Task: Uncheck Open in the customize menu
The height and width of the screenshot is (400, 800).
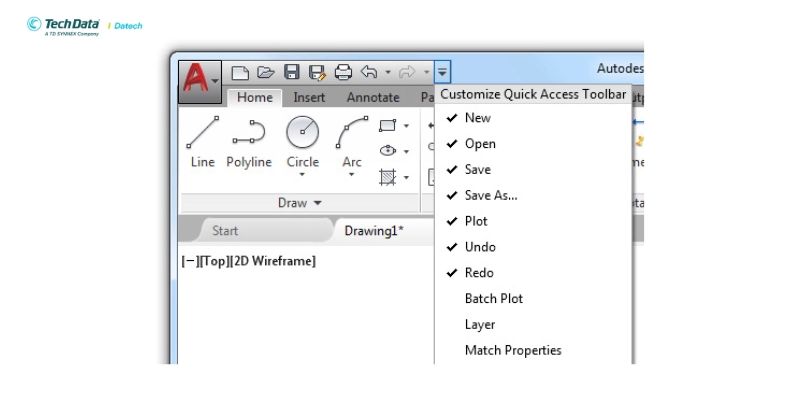Action: [533, 144]
